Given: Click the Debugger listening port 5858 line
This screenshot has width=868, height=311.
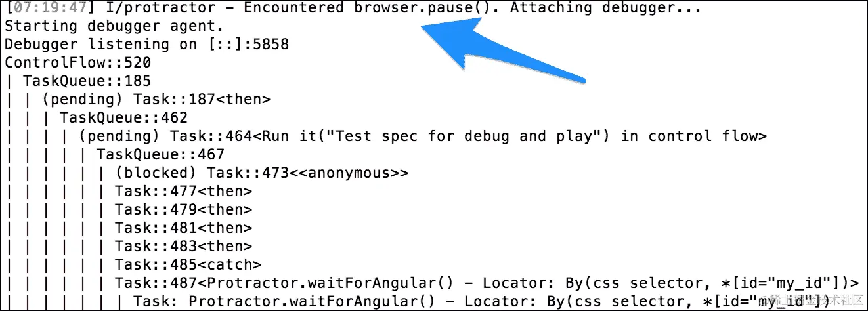Looking at the screenshot, I should point(146,45).
